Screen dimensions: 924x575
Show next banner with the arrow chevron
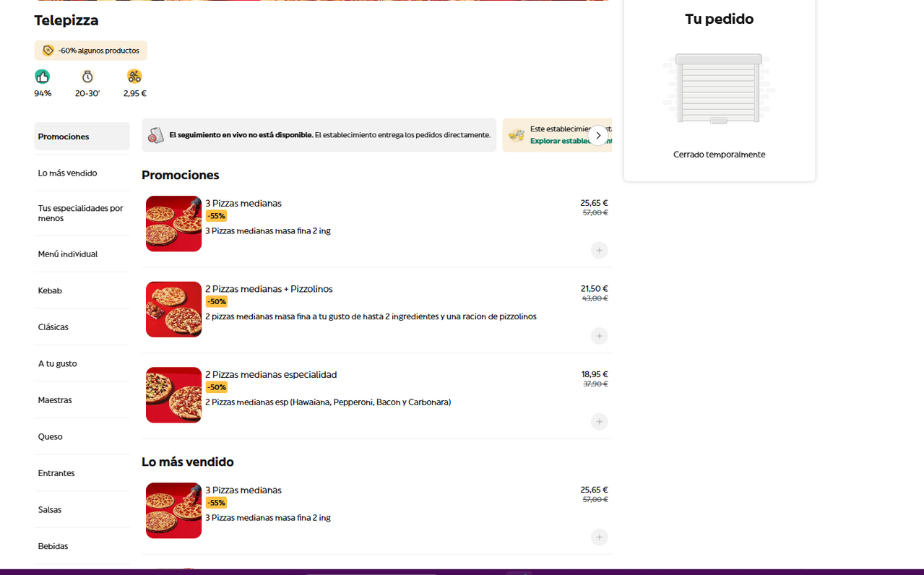[x=598, y=135]
